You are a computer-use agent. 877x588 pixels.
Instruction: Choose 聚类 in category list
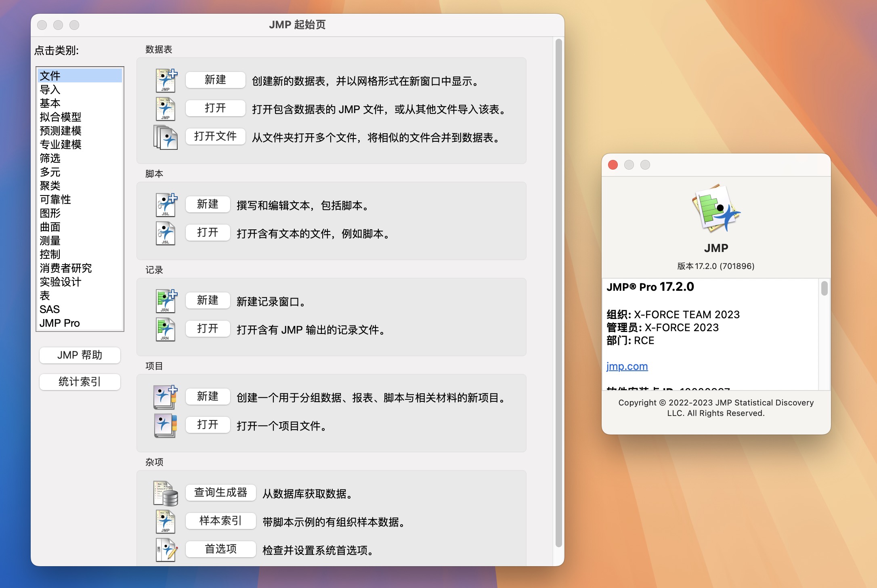click(80, 185)
